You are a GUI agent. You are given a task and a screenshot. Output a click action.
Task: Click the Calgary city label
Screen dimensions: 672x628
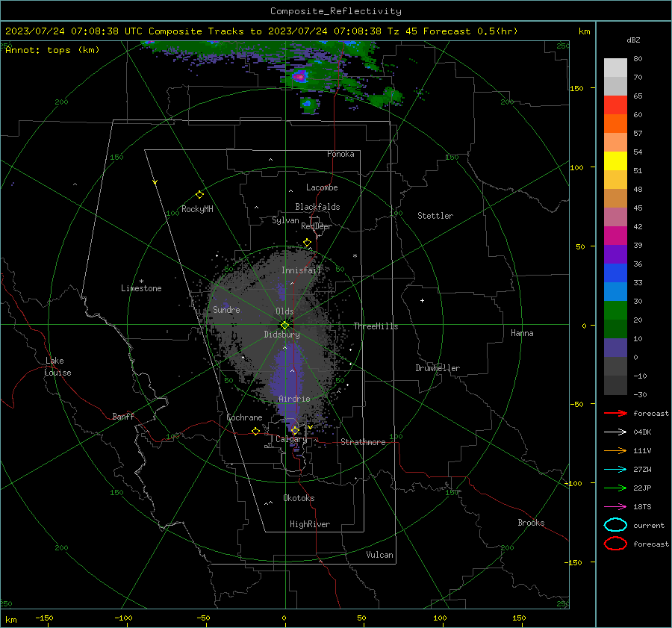(291, 439)
